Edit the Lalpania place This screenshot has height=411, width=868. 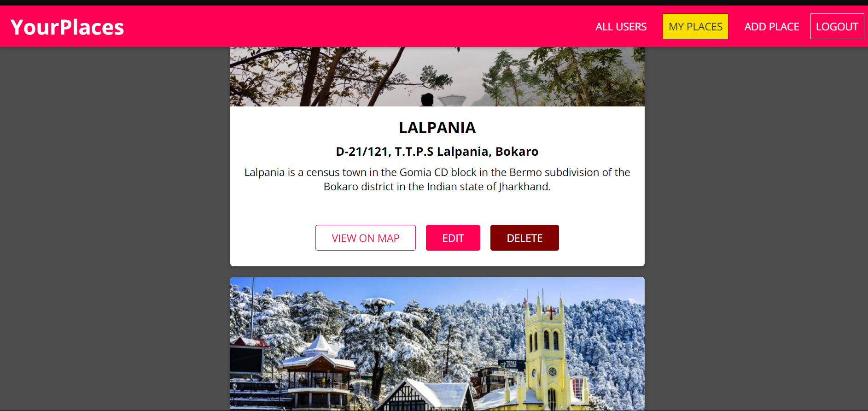453,238
